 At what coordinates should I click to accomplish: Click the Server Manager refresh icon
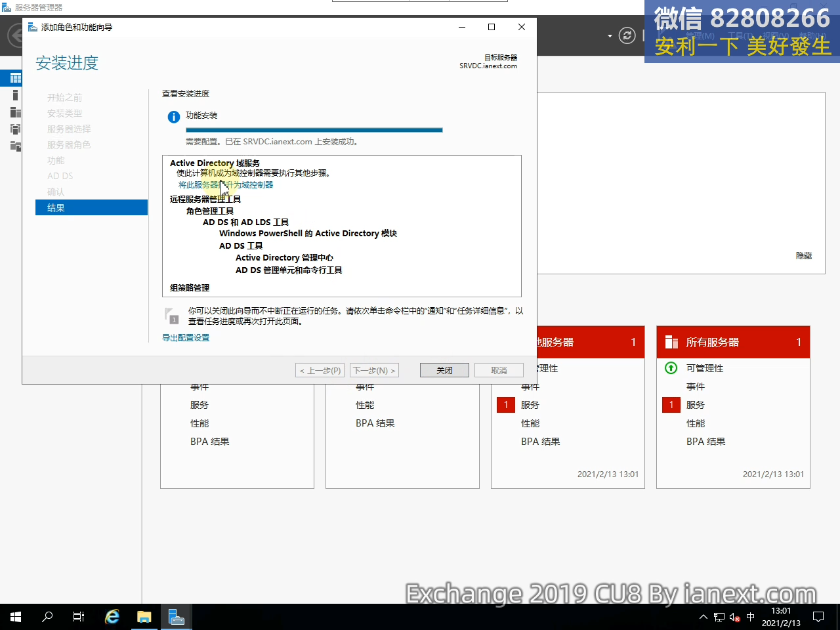627,35
